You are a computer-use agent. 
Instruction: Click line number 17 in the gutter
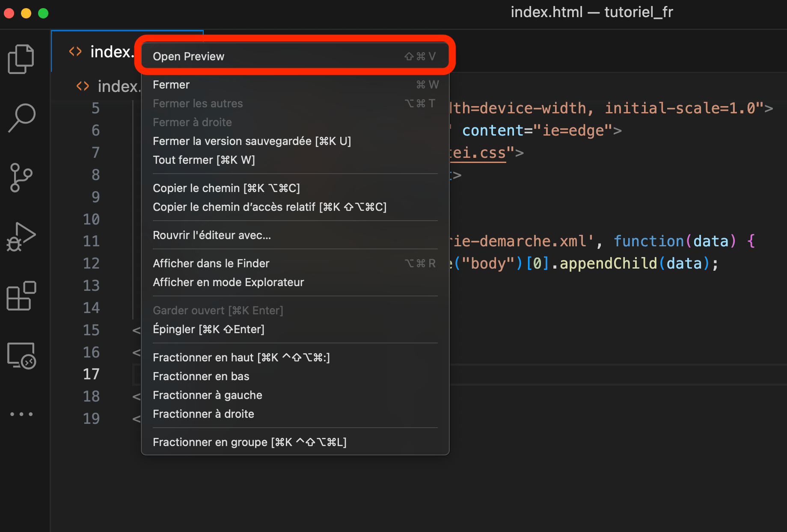[x=91, y=374]
